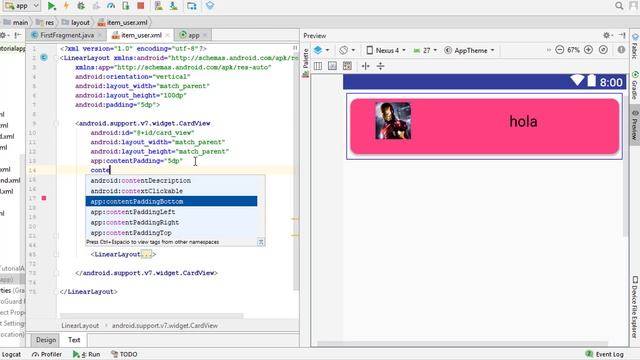The height and width of the screenshot is (360, 640).
Task: Close the item_user.xml tab
Action: pyautogui.click(x=167, y=36)
